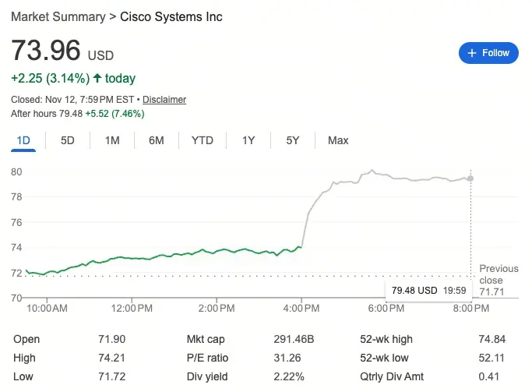This screenshot has width=532, height=392.
Task: Click the Mkt cap value 291.46B
Action: [x=294, y=339]
